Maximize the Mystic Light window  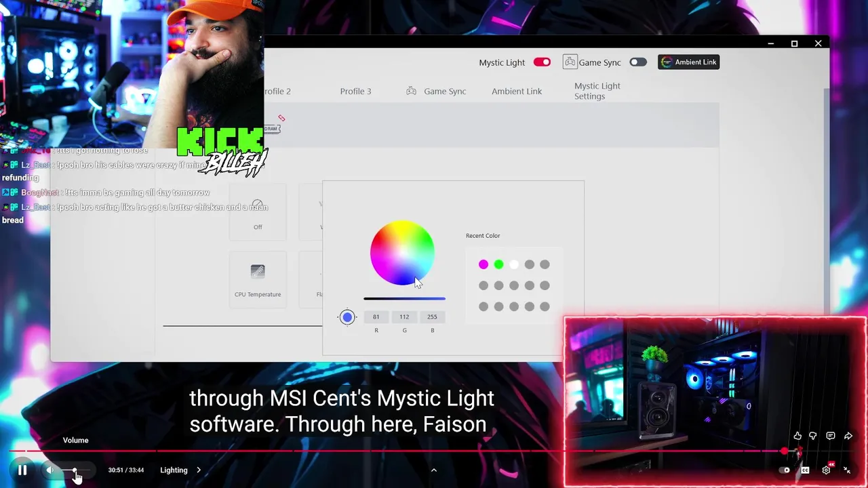794,43
